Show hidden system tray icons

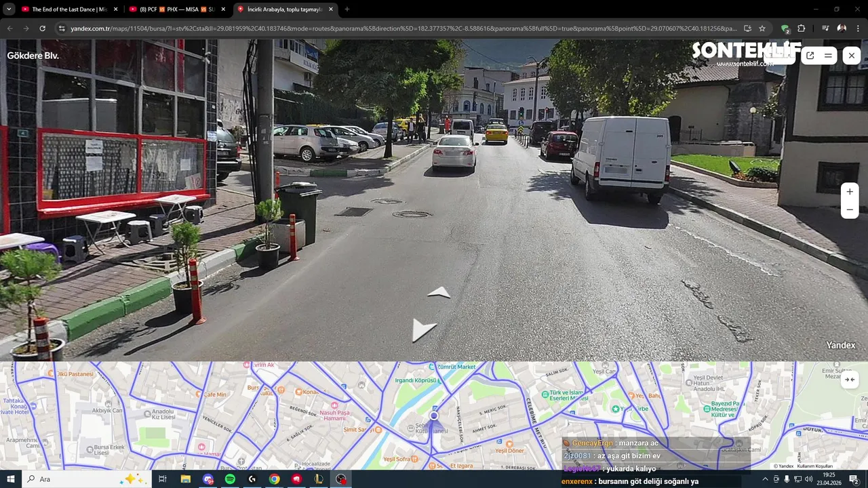[766, 479]
